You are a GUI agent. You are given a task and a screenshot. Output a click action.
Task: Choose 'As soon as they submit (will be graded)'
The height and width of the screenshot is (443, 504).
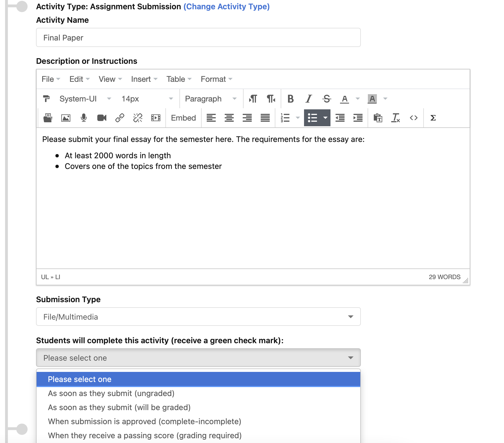[x=198, y=407]
